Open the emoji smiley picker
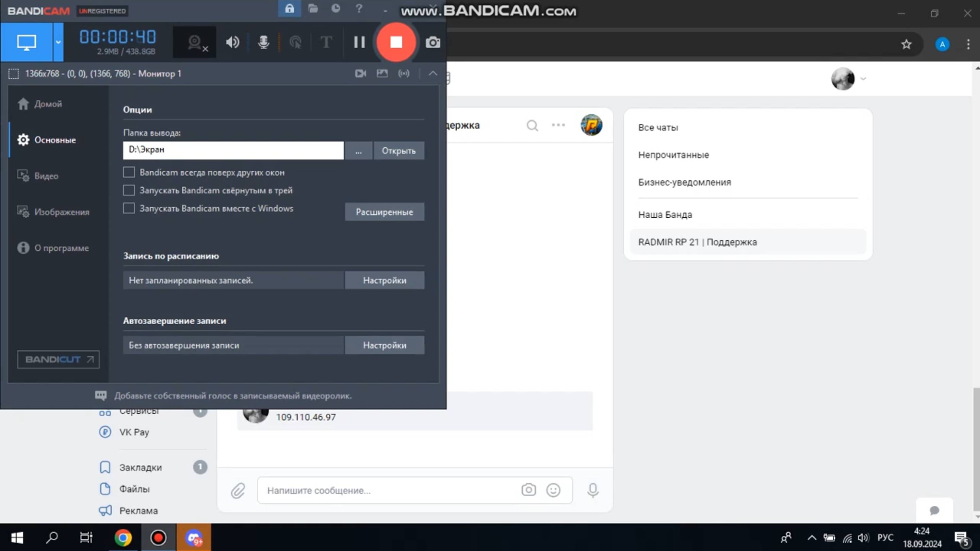980x551 pixels. click(553, 490)
